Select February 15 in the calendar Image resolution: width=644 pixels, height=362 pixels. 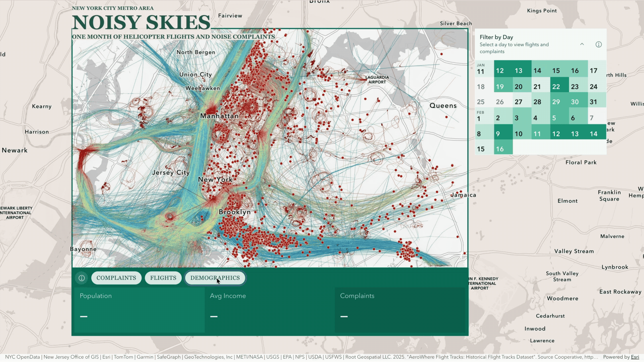484,147
